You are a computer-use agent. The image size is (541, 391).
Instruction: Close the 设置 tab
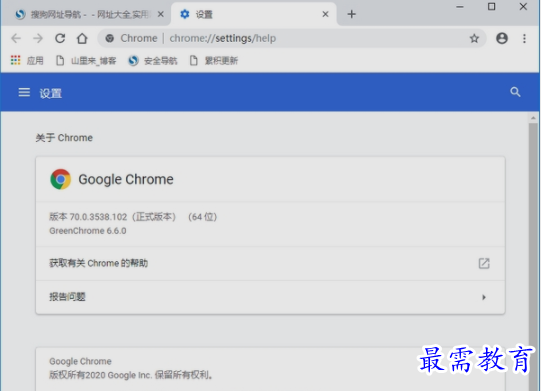pyautogui.click(x=325, y=14)
